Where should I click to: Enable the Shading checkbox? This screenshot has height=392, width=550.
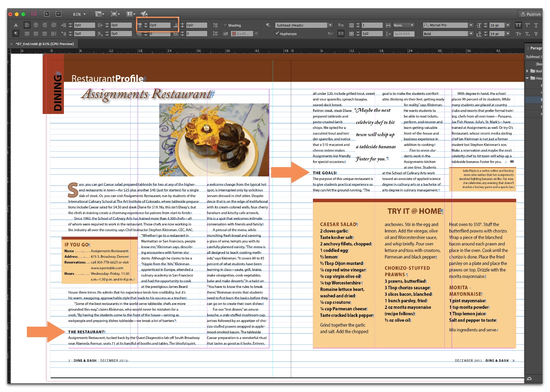click(x=225, y=25)
